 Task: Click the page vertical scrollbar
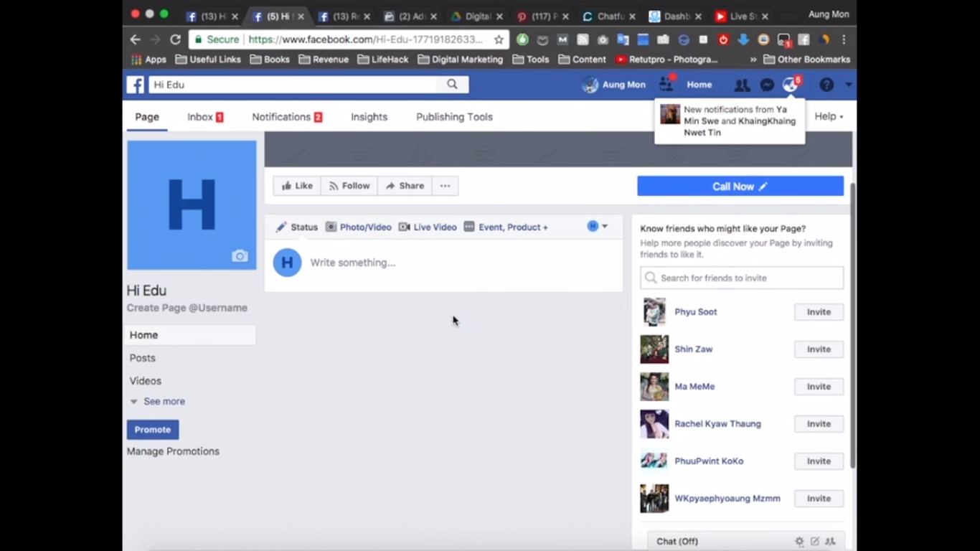point(852,325)
